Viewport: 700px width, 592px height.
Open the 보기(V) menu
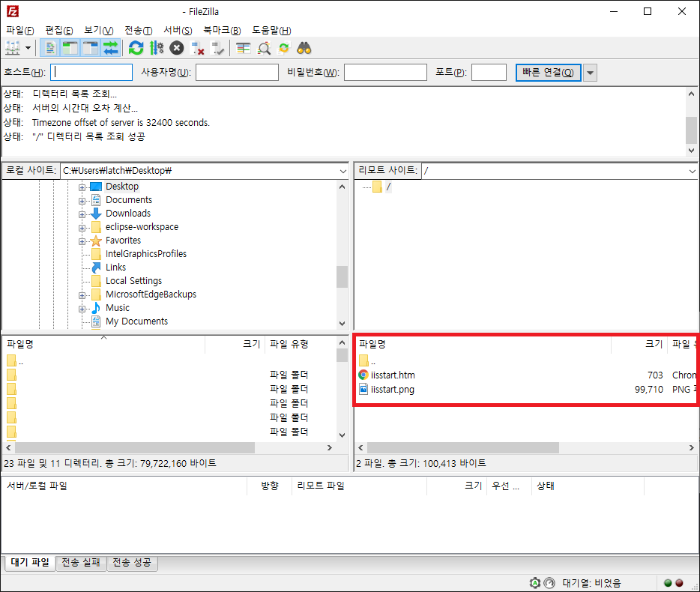(x=99, y=30)
